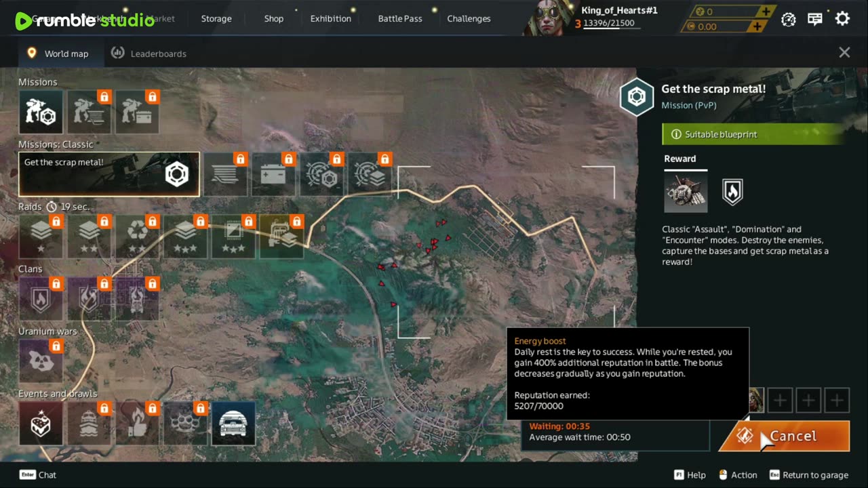Select the two-star layers locked raid

point(89,237)
